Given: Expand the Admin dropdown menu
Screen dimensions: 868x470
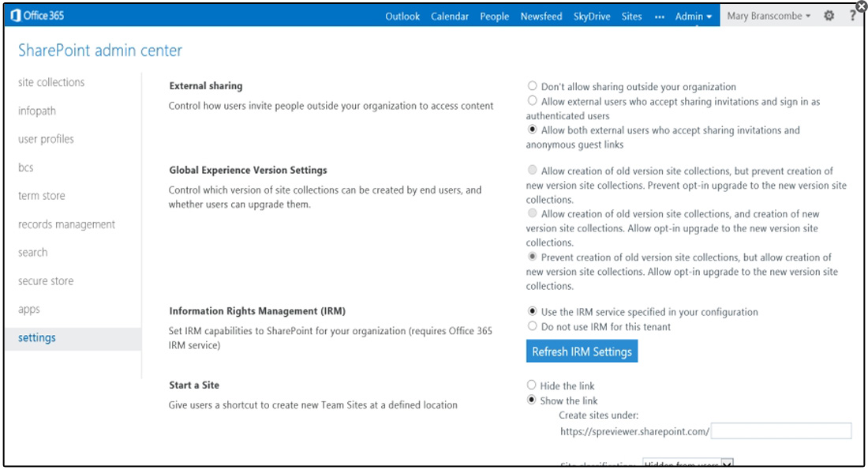Looking at the screenshot, I should tap(693, 16).
